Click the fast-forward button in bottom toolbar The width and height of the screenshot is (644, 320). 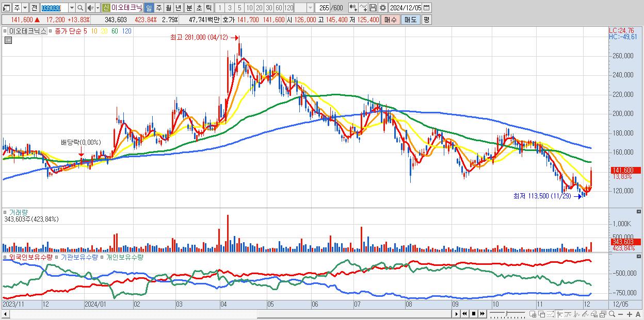tap(482, 314)
